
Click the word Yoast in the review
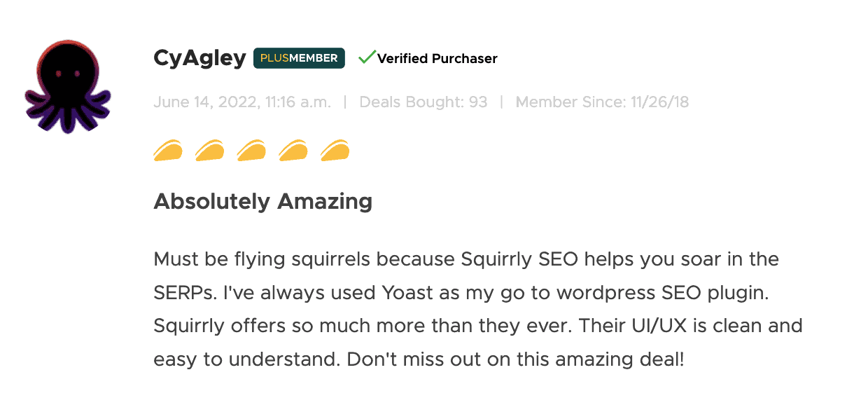click(408, 294)
